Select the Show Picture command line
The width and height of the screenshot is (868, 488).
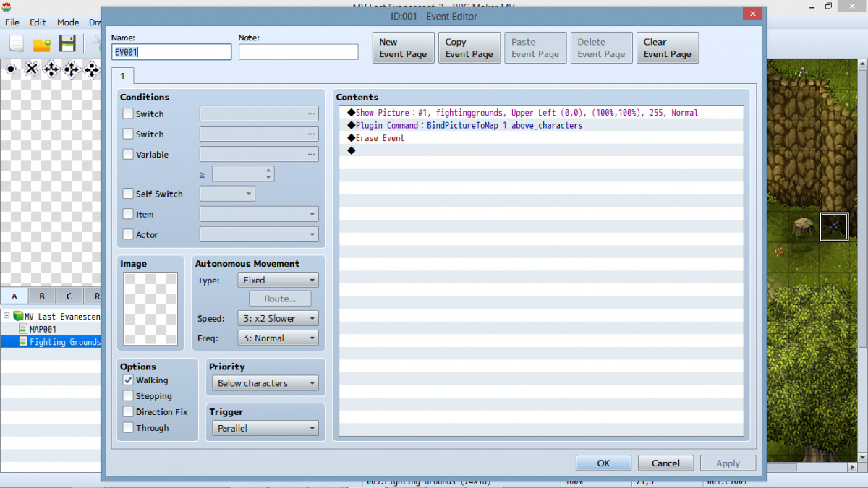(x=541, y=113)
